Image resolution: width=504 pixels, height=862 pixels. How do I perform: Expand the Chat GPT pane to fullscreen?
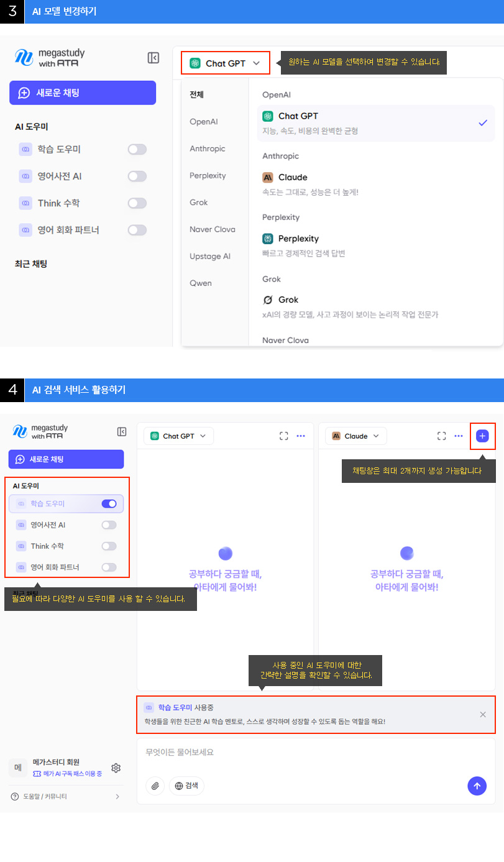[284, 436]
